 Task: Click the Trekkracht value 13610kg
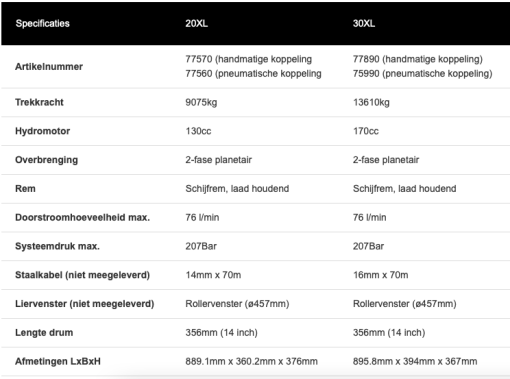pyautogui.click(x=371, y=102)
